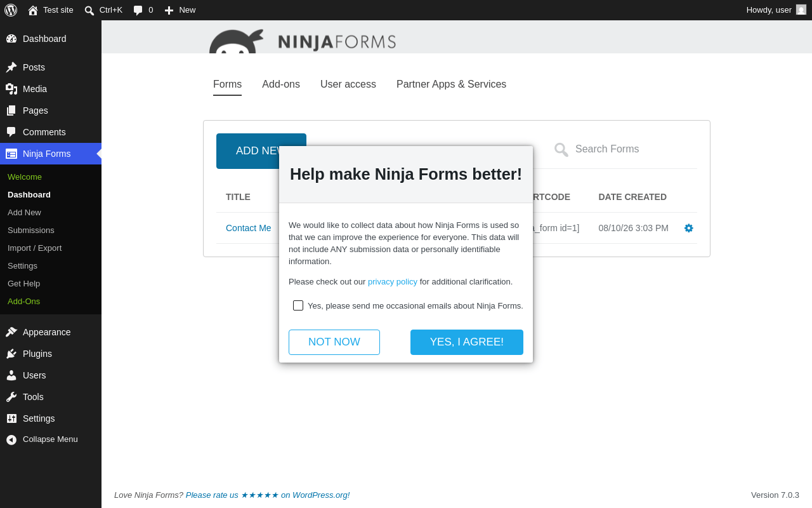The width and height of the screenshot is (812, 508).
Task: Open Import / Export submenu item
Action: pyautogui.click(x=35, y=248)
